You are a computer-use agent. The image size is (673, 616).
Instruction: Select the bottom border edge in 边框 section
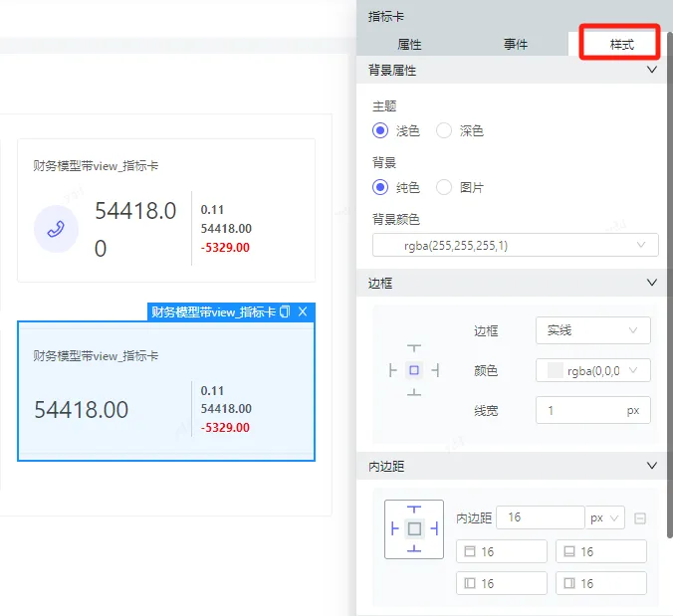click(414, 392)
